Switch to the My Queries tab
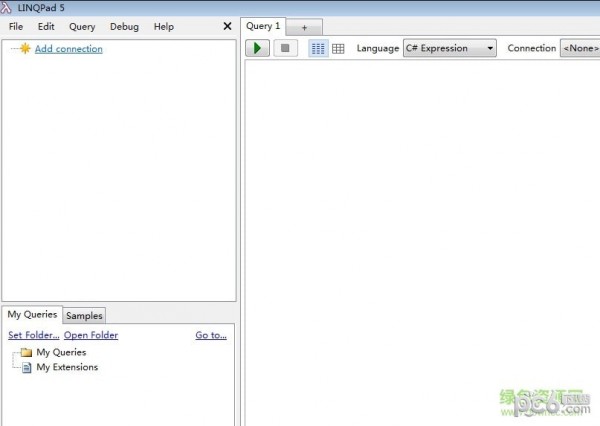This screenshot has width=600, height=426. [x=32, y=315]
